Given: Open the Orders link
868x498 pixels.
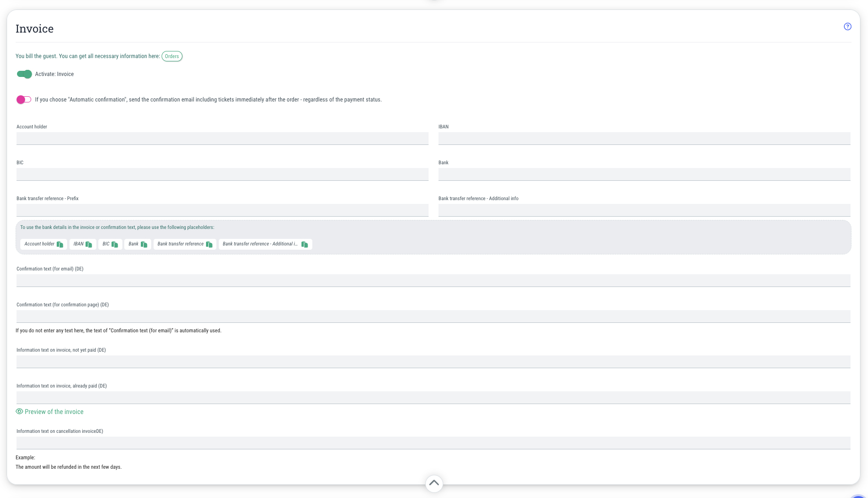Looking at the screenshot, I should [172, 56].
